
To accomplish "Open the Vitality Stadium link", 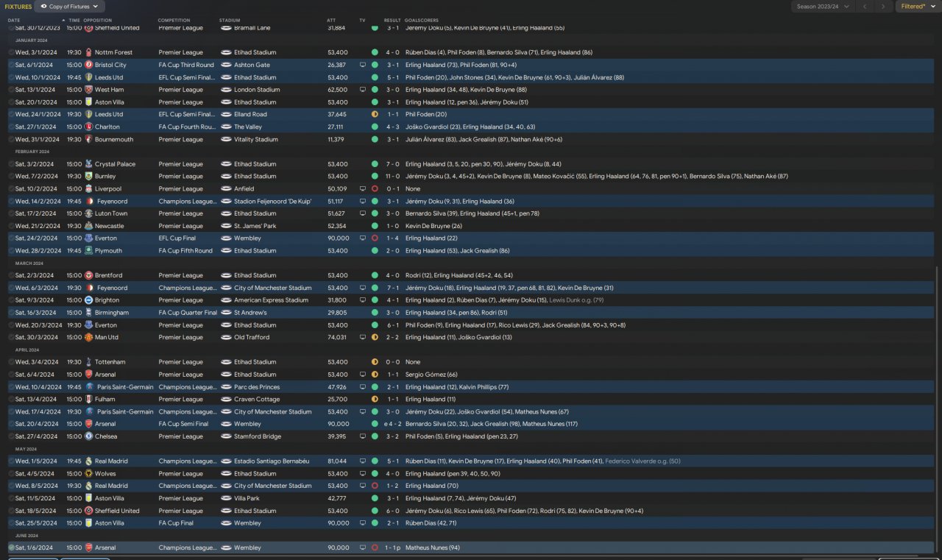I will [x=256, y=139].
